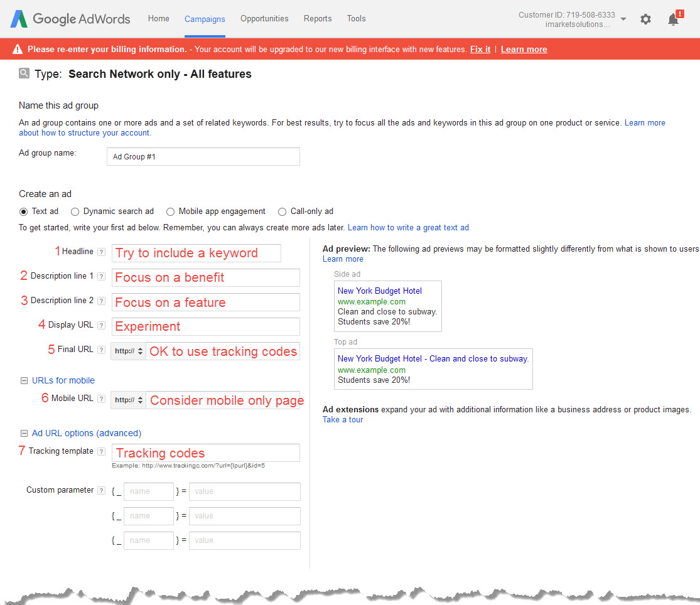Screen dimensions: 700x605
Task: Click the help icon beside Display URL
Action: (101, 325)
